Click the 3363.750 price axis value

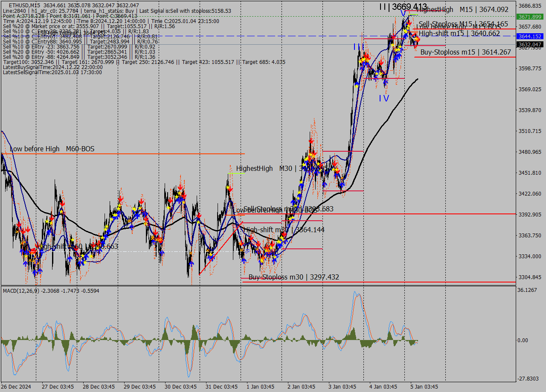530,235
